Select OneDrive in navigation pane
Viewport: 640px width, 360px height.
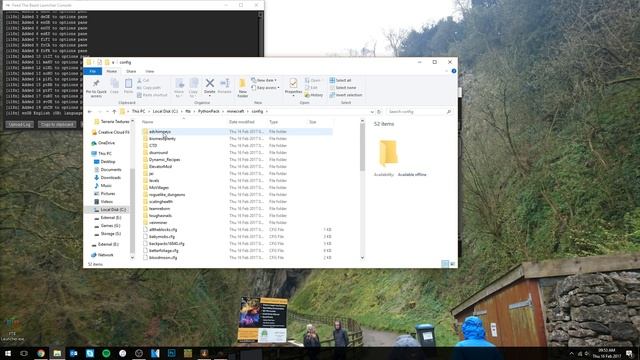pos(106,143)
